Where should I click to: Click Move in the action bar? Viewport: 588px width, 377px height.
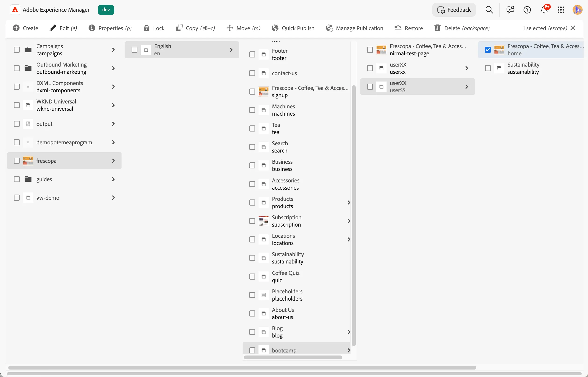coord(243,28)
